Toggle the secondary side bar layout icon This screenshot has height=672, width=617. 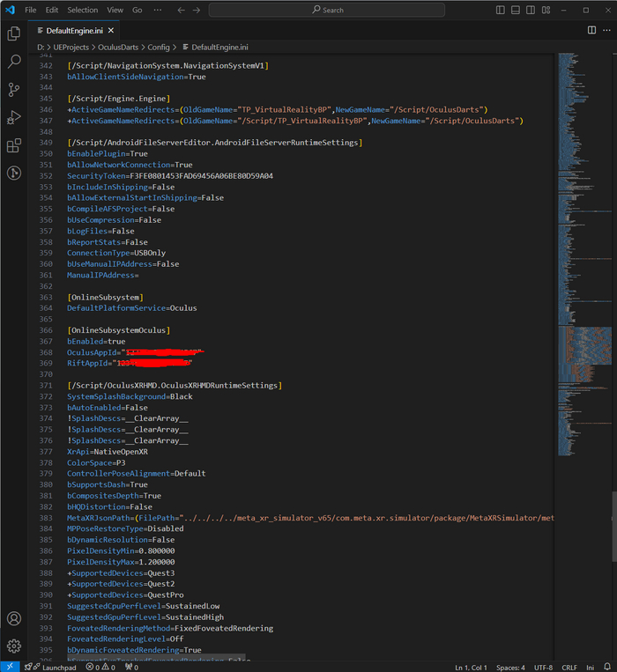[531, 10]
